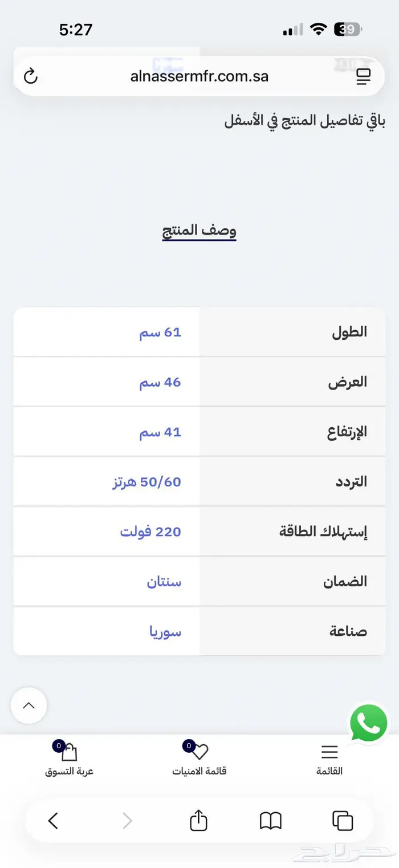Open WhatsApp chat floating button
The image size is (399, 868).
368,723
